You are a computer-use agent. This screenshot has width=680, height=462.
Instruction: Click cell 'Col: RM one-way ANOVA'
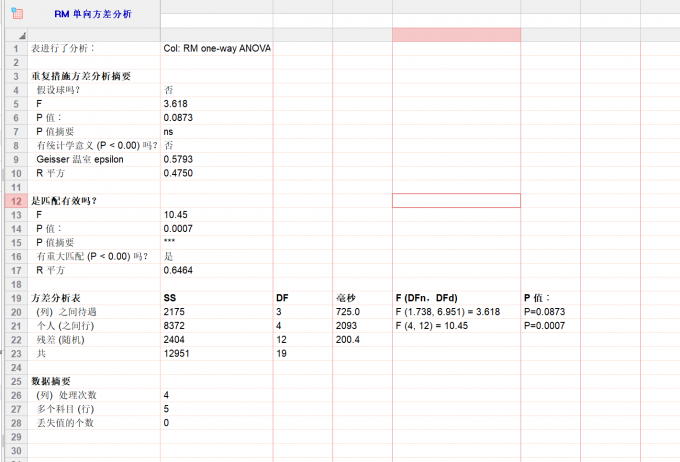217,48
